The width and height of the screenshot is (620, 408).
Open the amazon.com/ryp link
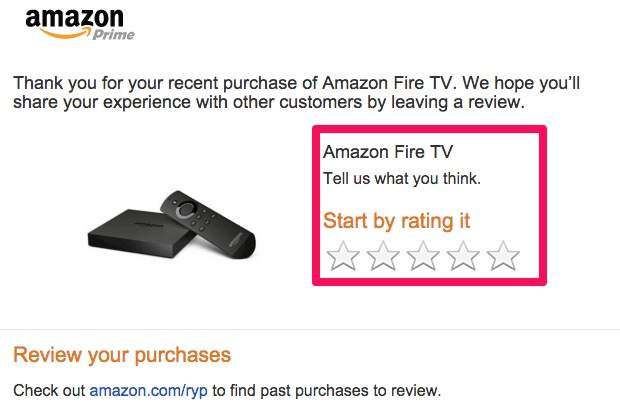[148, 391]
